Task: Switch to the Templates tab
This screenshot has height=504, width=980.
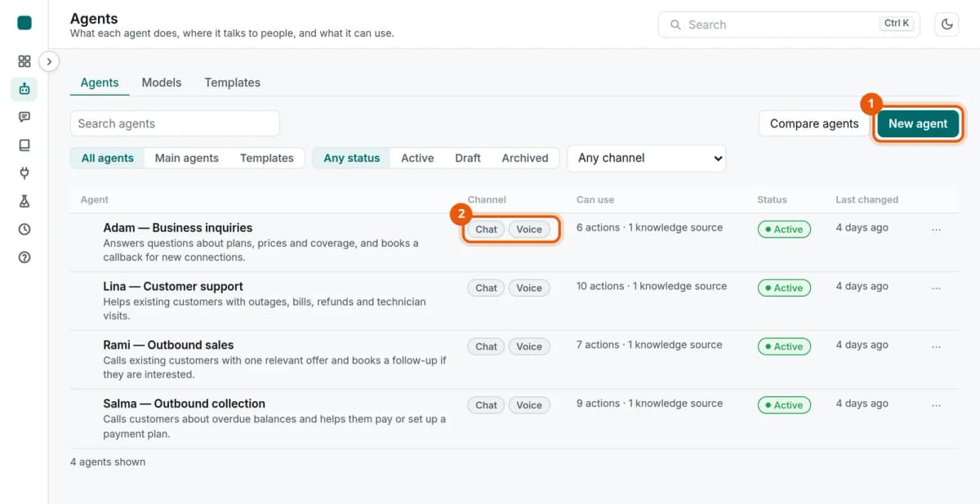Action: [x=233, y=83]
